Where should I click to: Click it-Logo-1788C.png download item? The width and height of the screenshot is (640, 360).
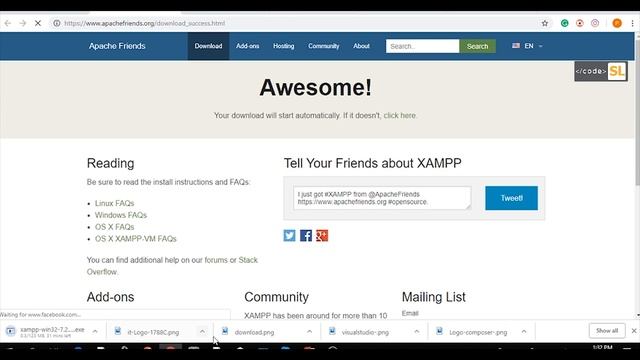point(160,331)
